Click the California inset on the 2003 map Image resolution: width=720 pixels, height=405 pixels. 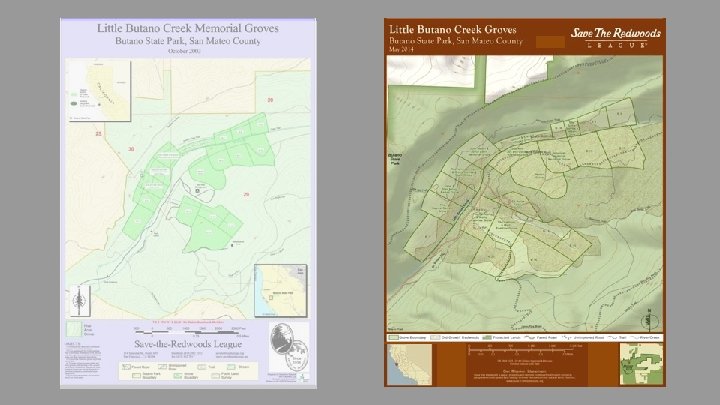[99, 91]
